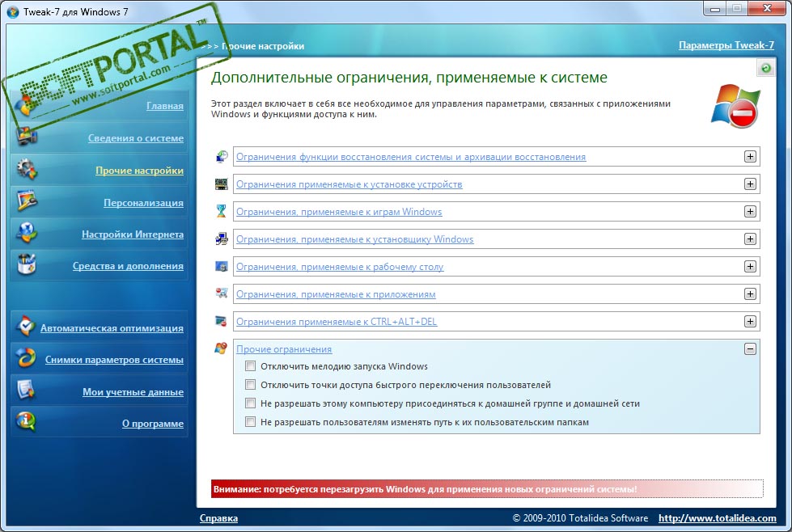
Task: Click the Автоматическая оптимизация icon
Action: (26, 327)
